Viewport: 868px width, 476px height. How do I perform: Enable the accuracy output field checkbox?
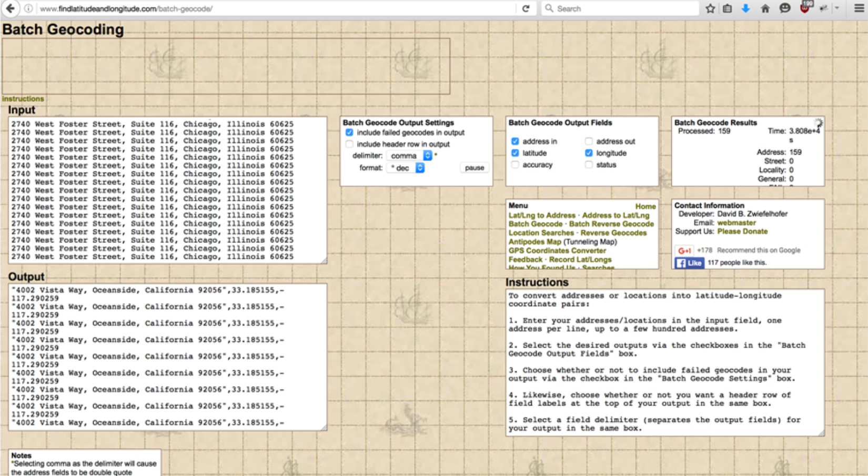click(x=515, y=165)
